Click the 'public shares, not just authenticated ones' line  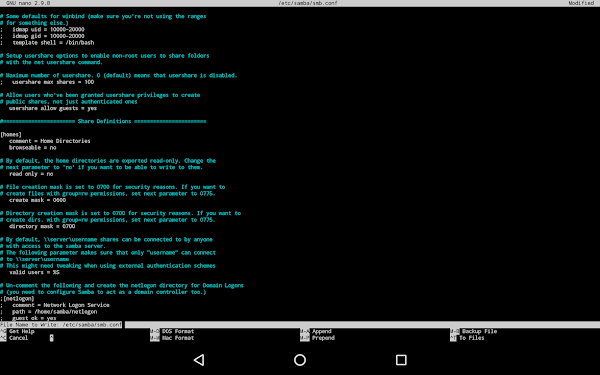[69, 102]
